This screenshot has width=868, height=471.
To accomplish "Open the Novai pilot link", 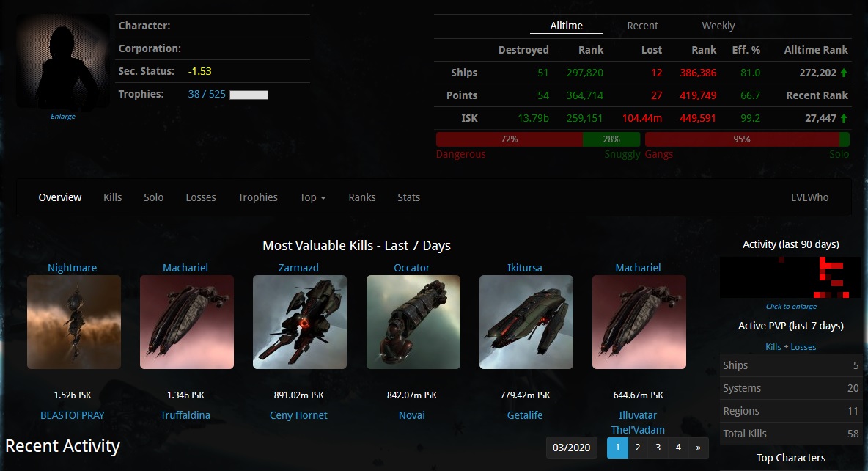I will click(412, 415).
